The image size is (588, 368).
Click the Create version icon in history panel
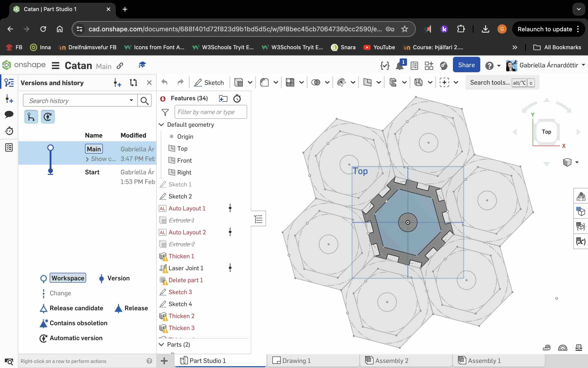point(117,83)
